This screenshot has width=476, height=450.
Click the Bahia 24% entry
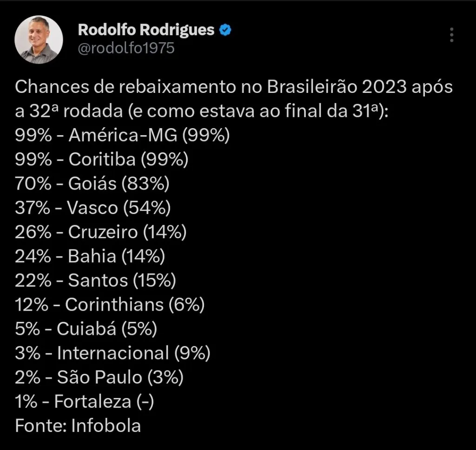(x=90, y=256)
